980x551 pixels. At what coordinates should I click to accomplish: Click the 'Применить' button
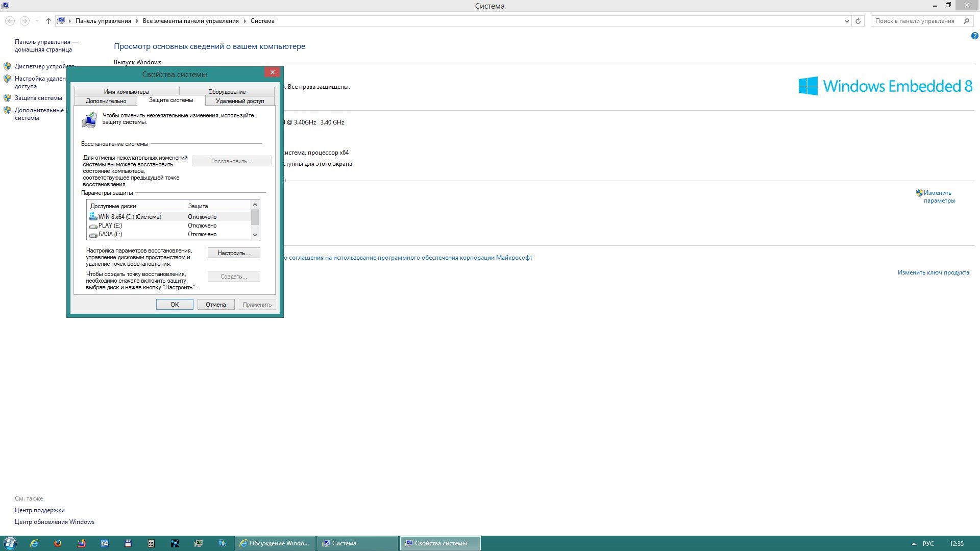(x=257, y=305)
